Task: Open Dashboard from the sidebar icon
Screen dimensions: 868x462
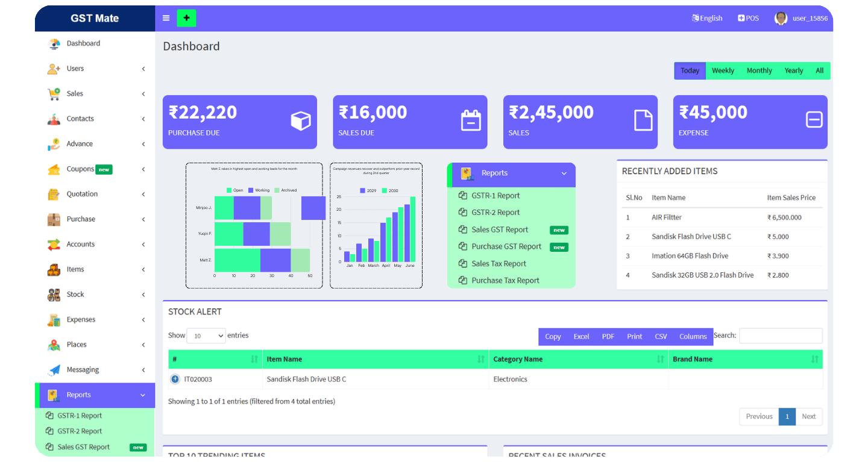Action: 54,43
